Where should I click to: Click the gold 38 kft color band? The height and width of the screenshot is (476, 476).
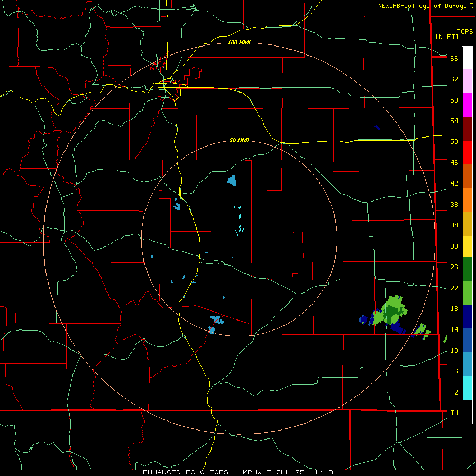pyautogui.click(x=467, y=224)
